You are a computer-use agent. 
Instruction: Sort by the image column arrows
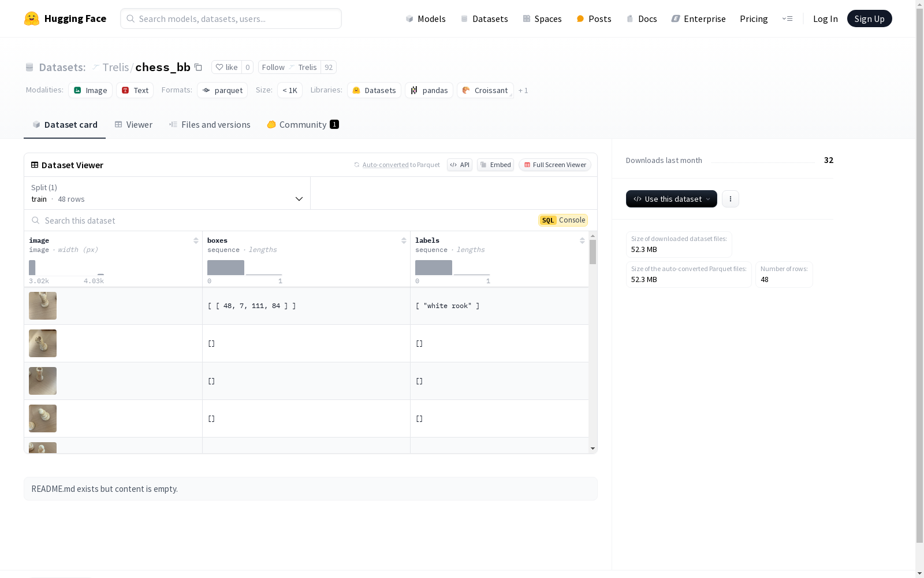pyautogui.click(x=196, y=240)
